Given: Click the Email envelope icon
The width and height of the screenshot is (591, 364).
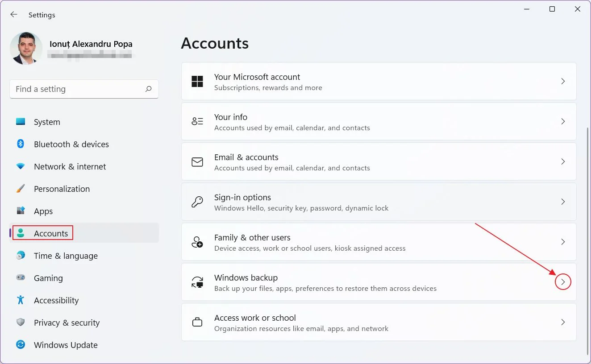Looking at the screenshot, I should [x=197, y=161].
